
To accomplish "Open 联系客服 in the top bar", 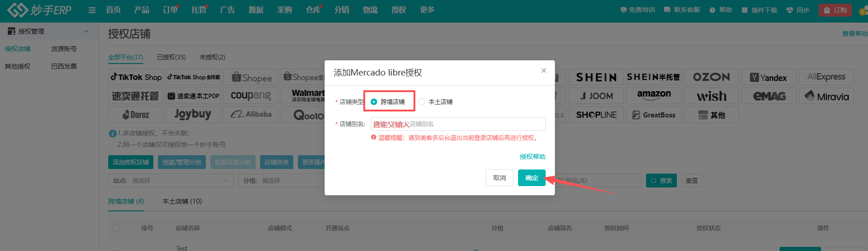I will click(682, 10).
